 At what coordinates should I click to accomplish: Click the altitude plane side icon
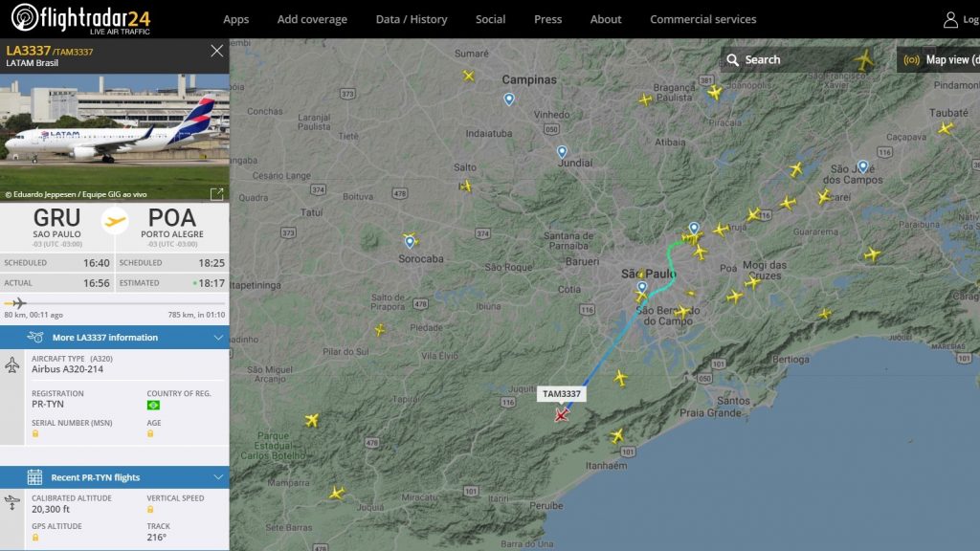pyautogui.click(x=11, y=501)
